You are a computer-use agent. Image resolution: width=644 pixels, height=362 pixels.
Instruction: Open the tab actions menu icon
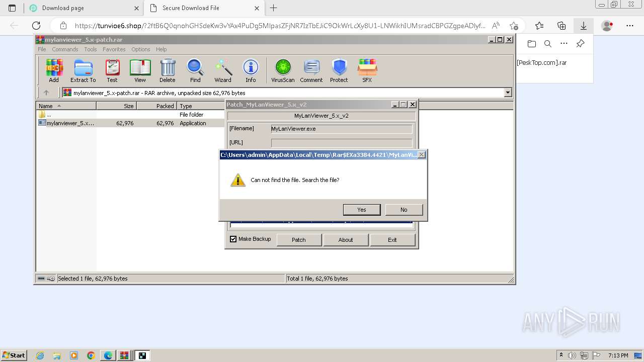pos(12,8)
